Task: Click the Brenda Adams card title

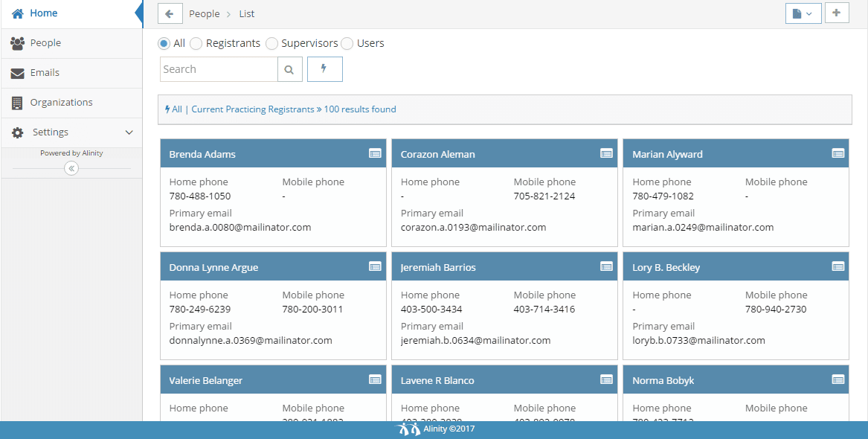Action: (x=202, y=155)
